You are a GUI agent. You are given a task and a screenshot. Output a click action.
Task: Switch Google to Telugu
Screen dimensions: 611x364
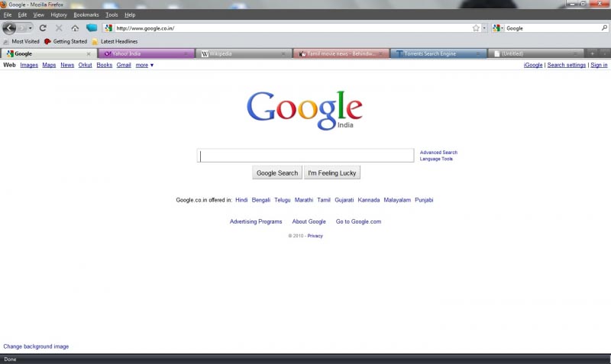tap(282, 200)
